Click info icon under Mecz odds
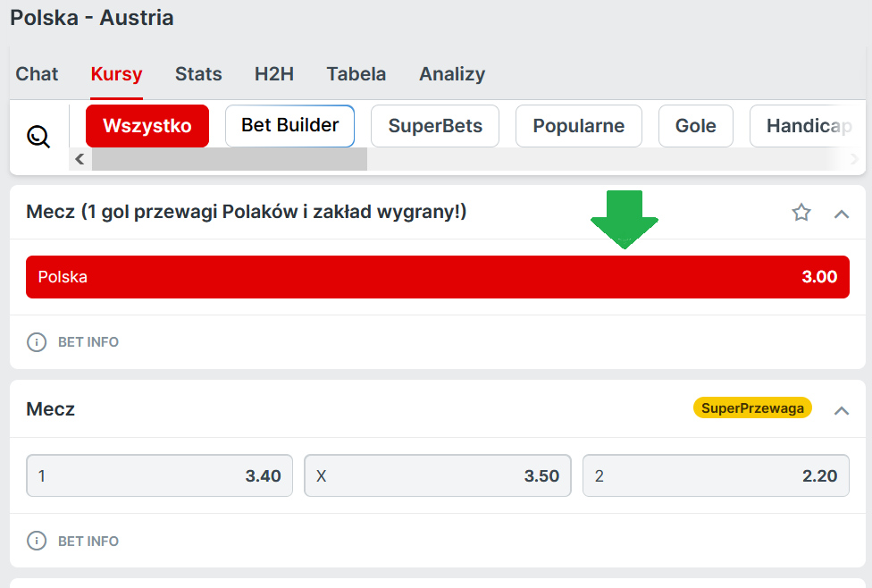872x588 pixels. pyautogui.click(x=37, y=541)
